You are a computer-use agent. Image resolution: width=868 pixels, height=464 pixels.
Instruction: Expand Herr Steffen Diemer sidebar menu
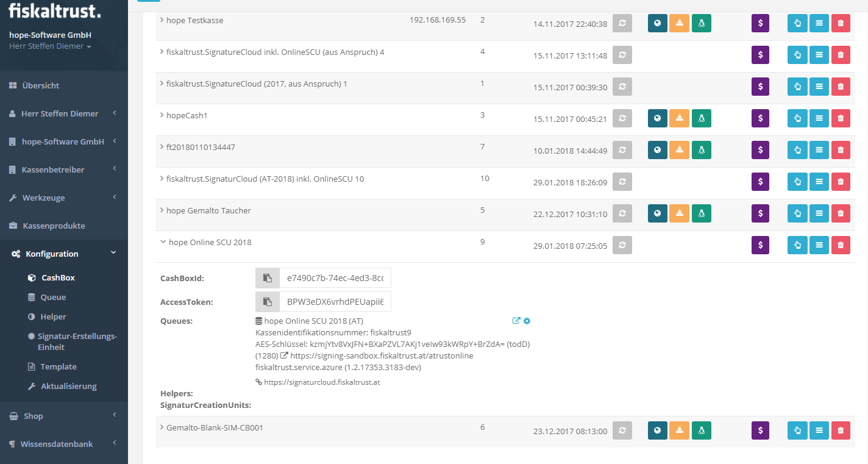pyautogui.click(x=64, y=113)
